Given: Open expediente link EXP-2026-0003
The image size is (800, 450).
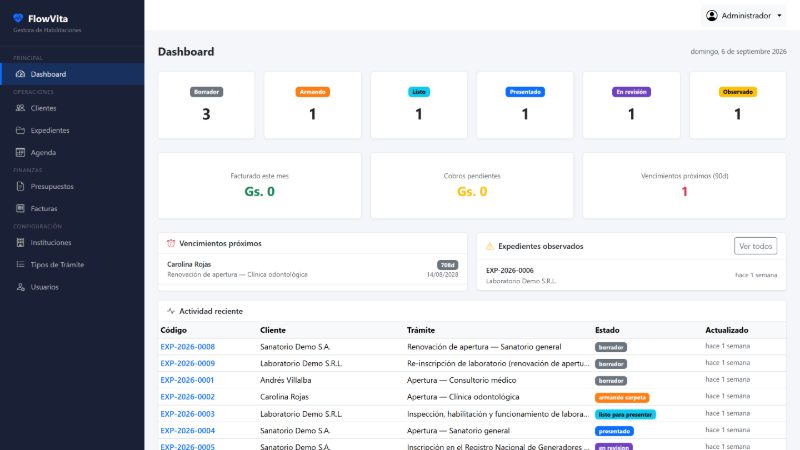Looking at the screenshot, I should 187,414.
